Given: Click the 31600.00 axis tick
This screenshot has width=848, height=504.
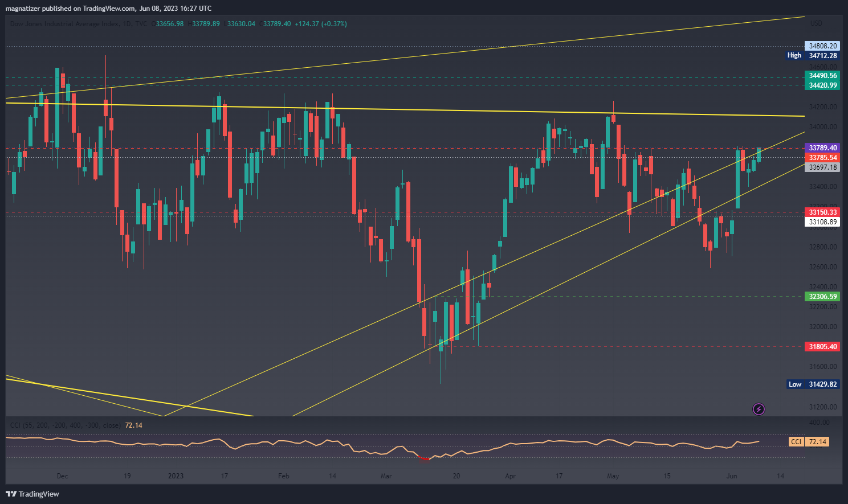Looking at the screenshot, I should (x=823, y=367).
